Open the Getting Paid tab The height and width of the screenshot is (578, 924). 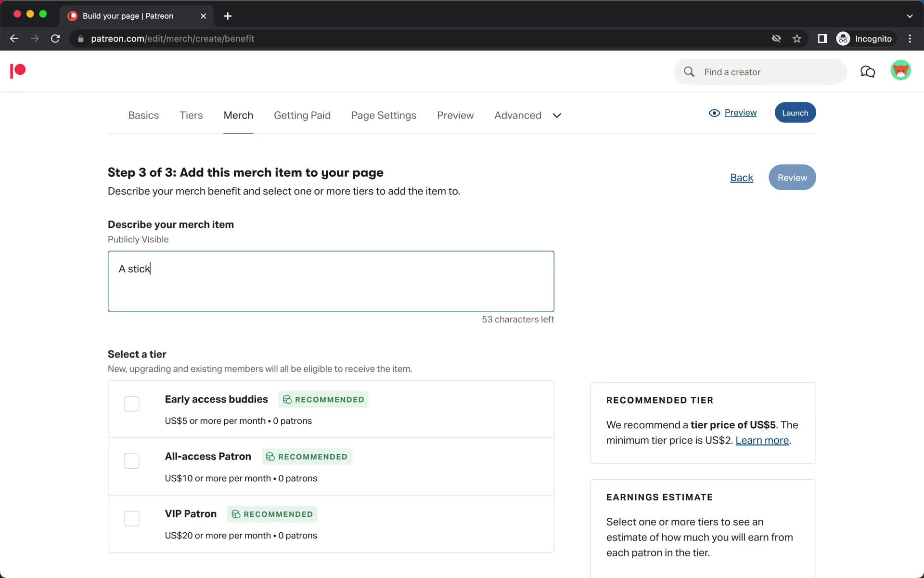click(302, 116)
